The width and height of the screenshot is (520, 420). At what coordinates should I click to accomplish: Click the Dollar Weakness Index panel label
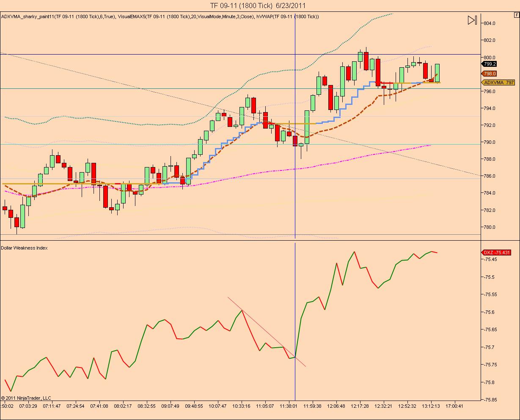tap(24, 248)
